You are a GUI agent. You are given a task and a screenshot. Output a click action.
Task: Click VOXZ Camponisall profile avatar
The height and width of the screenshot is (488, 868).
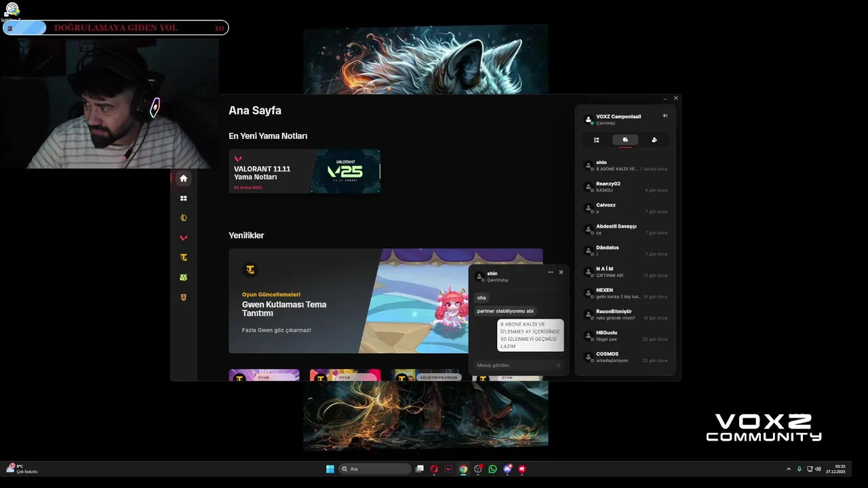588,119
